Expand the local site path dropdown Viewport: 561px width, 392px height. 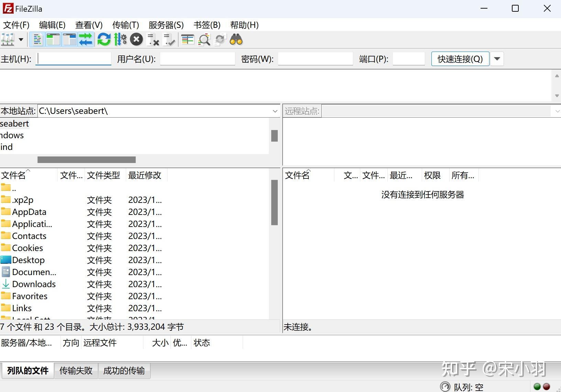(275, 111)
